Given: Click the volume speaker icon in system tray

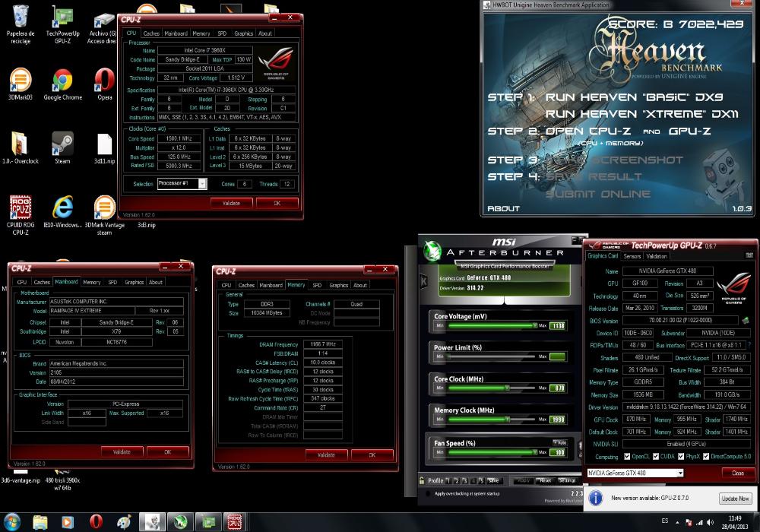Looking at the screenshot, I should tap(710, 522).
